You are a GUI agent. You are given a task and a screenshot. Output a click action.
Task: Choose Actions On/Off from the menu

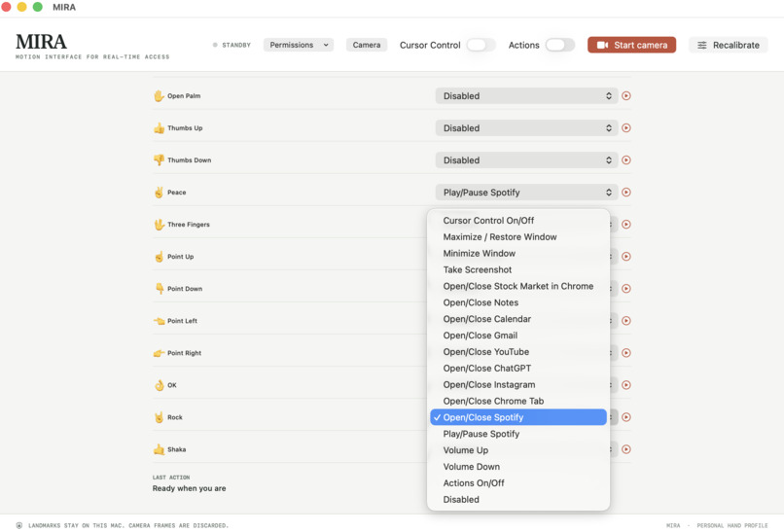coord(518,483)
